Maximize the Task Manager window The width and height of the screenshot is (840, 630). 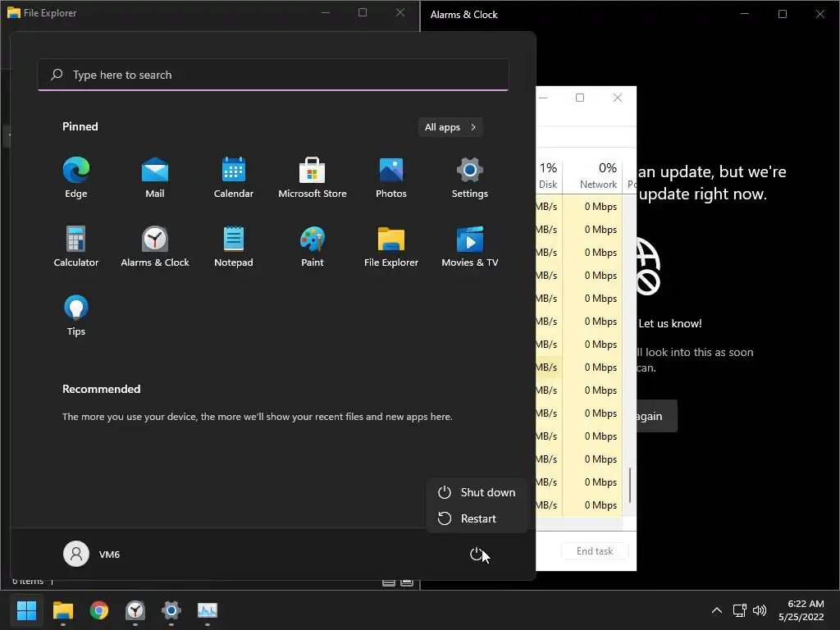(x=580, y=98)
